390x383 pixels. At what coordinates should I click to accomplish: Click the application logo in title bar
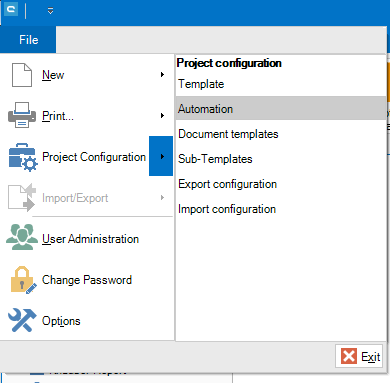coord(11,10)
